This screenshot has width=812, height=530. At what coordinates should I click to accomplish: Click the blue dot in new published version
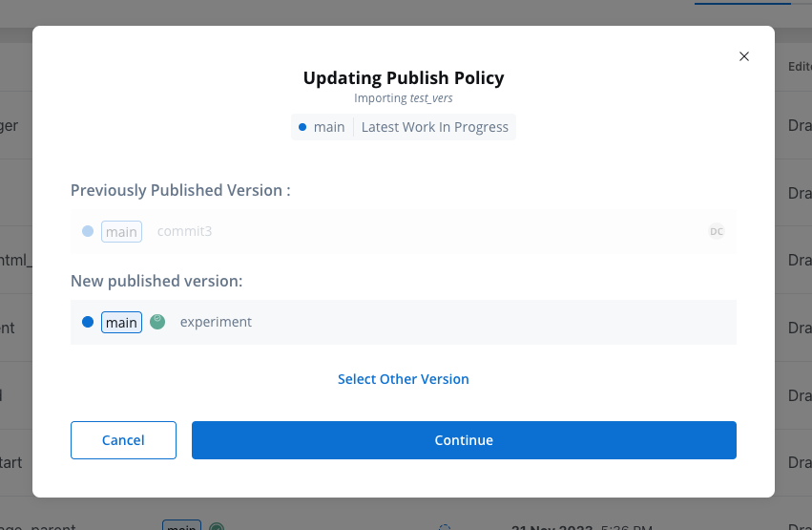88,322
